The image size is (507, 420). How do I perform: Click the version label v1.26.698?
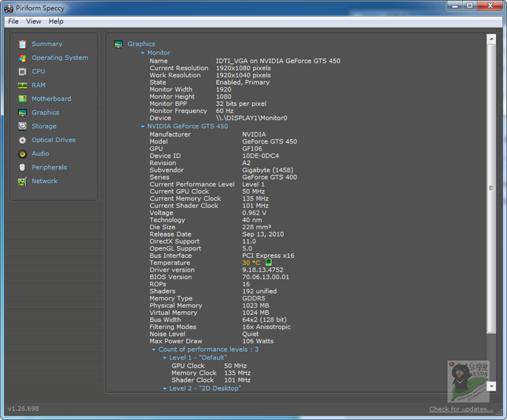24,409
